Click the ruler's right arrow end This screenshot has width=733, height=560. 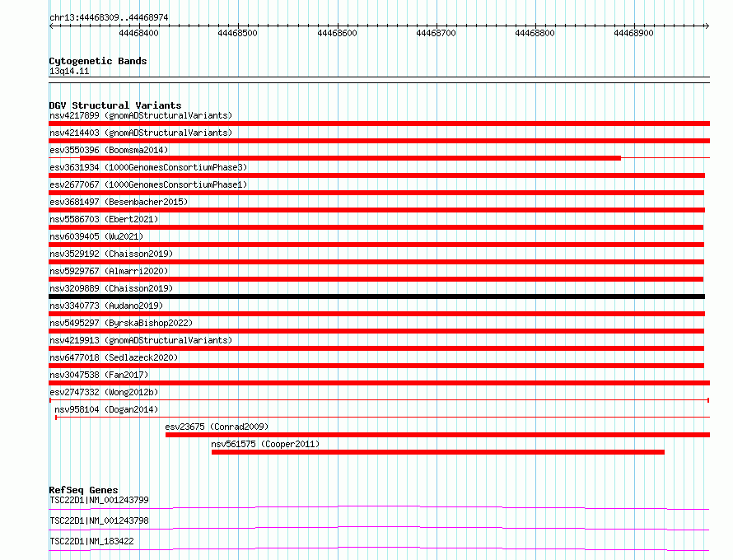[x=707, y=26]
